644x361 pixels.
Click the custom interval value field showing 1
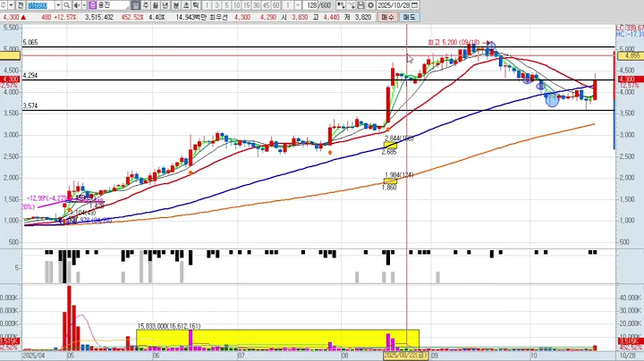288,5
